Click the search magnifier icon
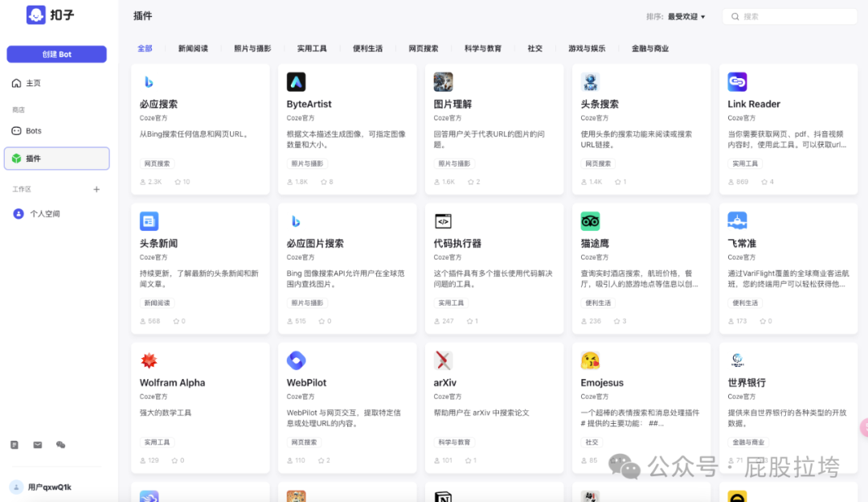This screenshot has height=502, width=868. [x=735, y=17]
